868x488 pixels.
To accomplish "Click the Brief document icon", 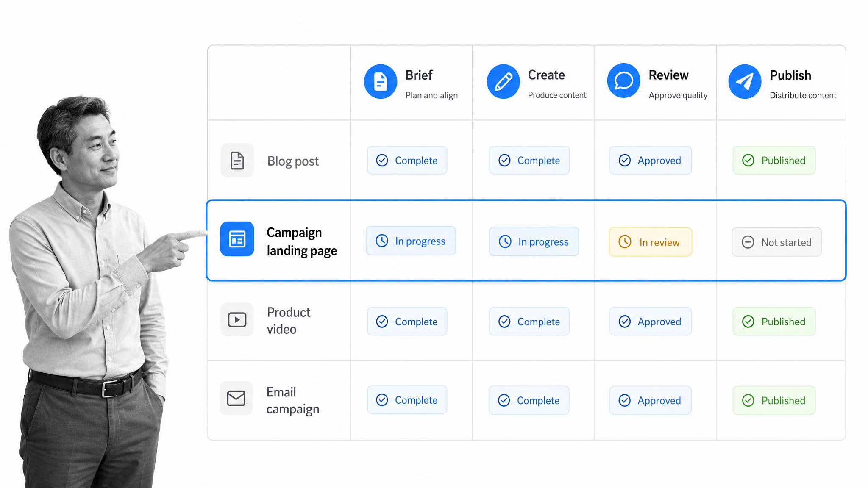I will (381, 81).
